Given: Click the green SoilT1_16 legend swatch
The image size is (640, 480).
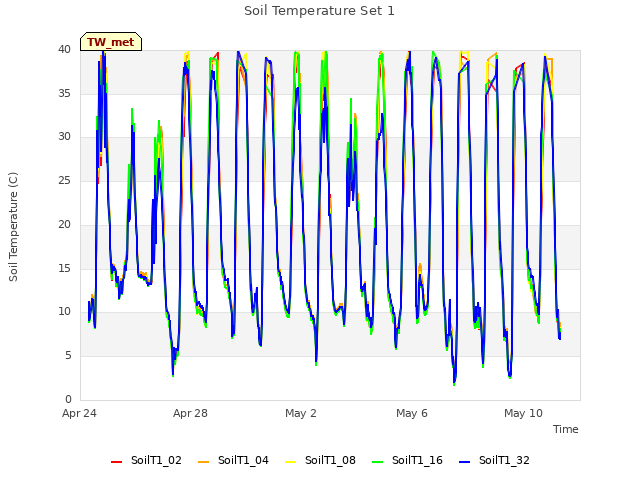Looking at the screenshot, I should (x=378, y=462).
